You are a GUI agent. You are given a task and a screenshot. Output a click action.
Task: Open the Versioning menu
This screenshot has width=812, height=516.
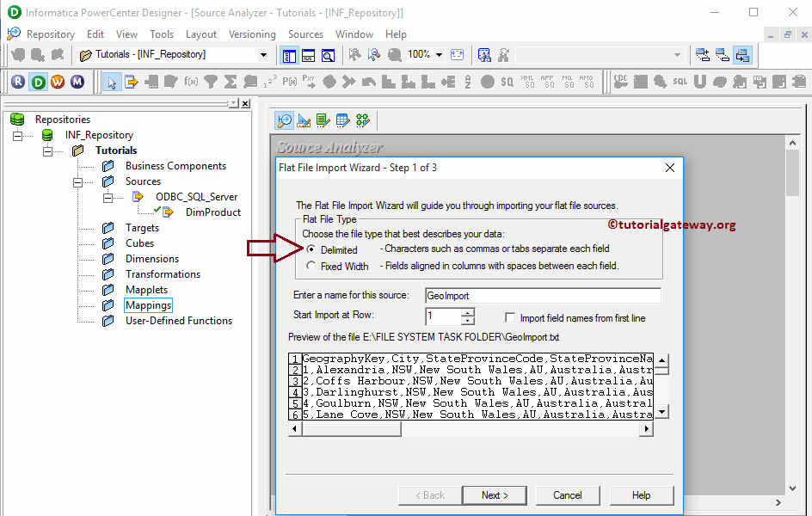coord(252,34)
